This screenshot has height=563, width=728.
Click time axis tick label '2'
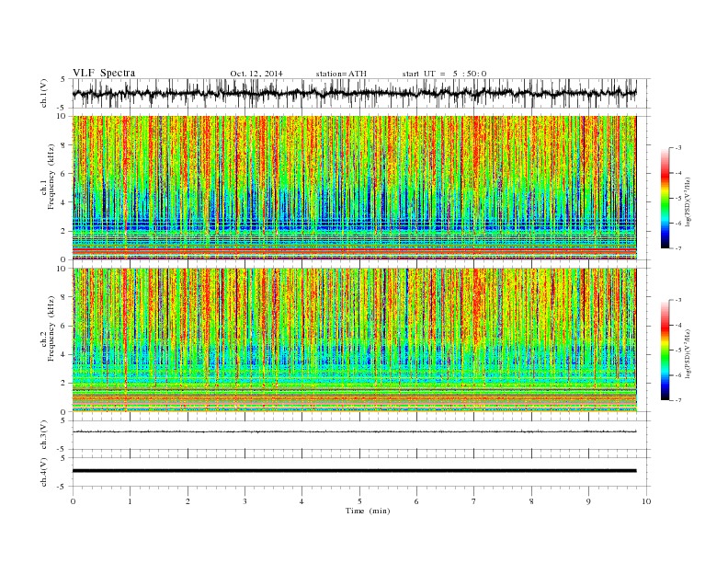(x=188, y=501)
